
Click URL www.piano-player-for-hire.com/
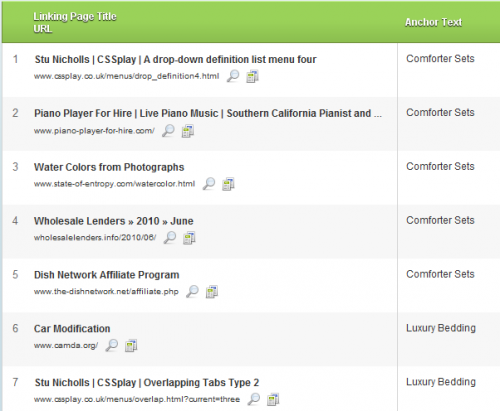click(94, 131)
